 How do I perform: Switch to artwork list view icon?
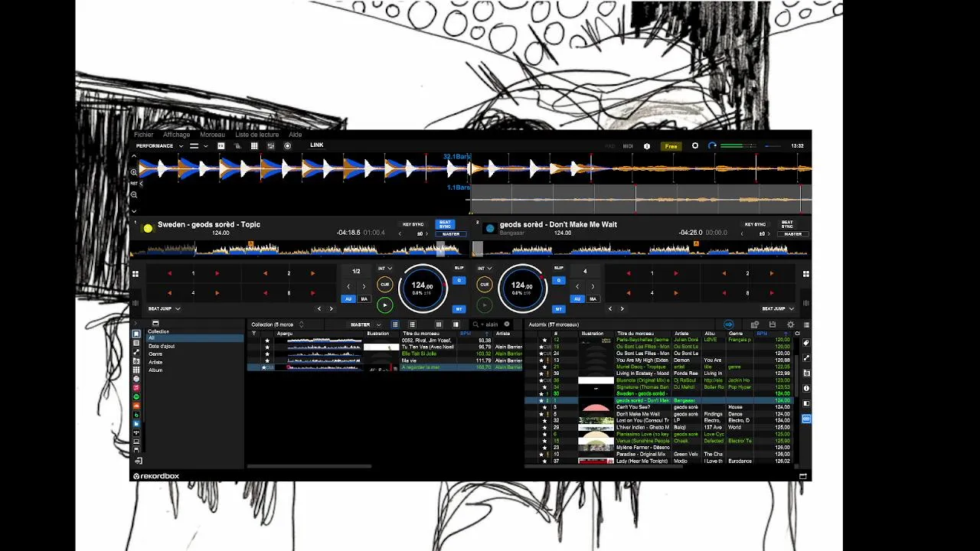point(413,324)
